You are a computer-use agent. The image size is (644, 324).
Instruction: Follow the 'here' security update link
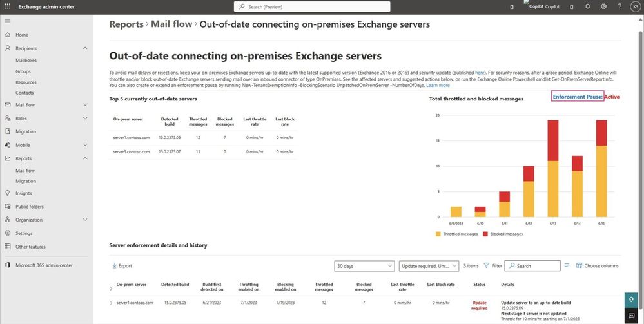[x=480, y=72]
